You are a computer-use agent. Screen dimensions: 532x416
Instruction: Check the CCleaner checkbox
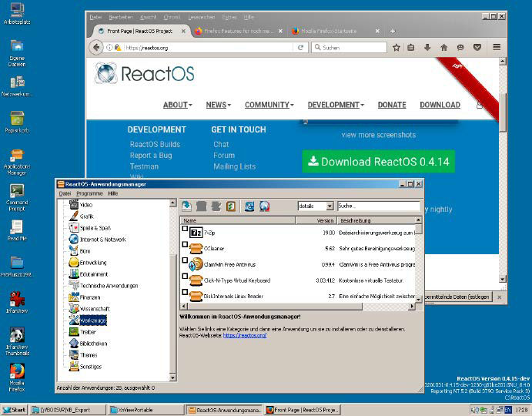185,244
